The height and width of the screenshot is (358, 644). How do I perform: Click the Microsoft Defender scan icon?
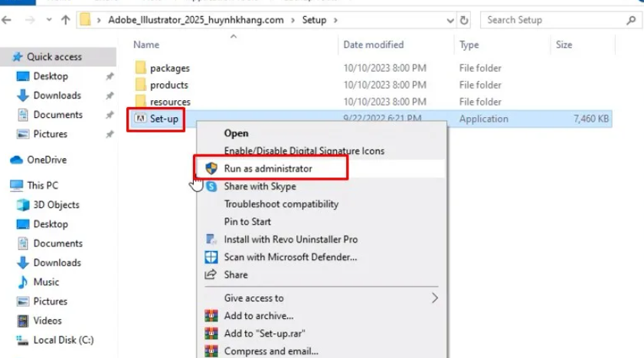point(211,257)
